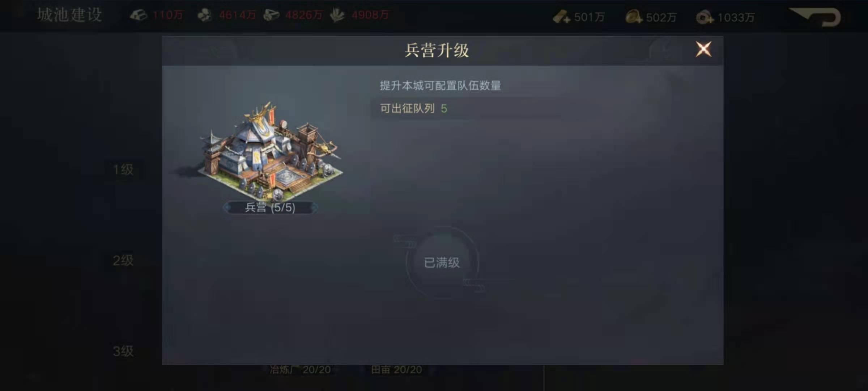Click the 4826万 wood resource icon
This screenshot has width=868, height=391.
(271, 15)
